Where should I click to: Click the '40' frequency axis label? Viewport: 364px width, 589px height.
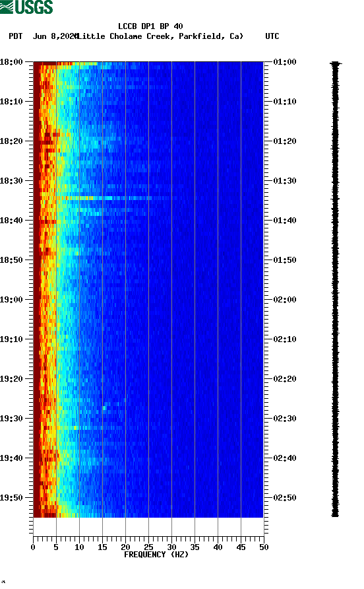coord(218,547)
